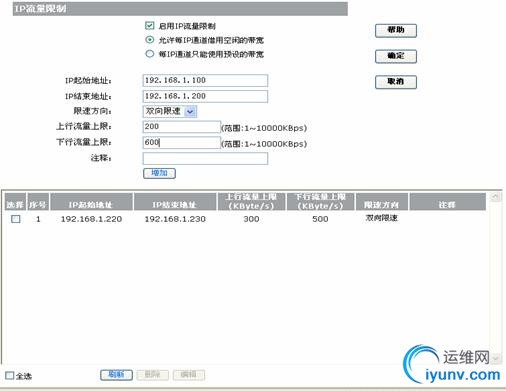Screen dimensions: 506x391
Task: Click the downstream value 500 cell
Action: 320,219
